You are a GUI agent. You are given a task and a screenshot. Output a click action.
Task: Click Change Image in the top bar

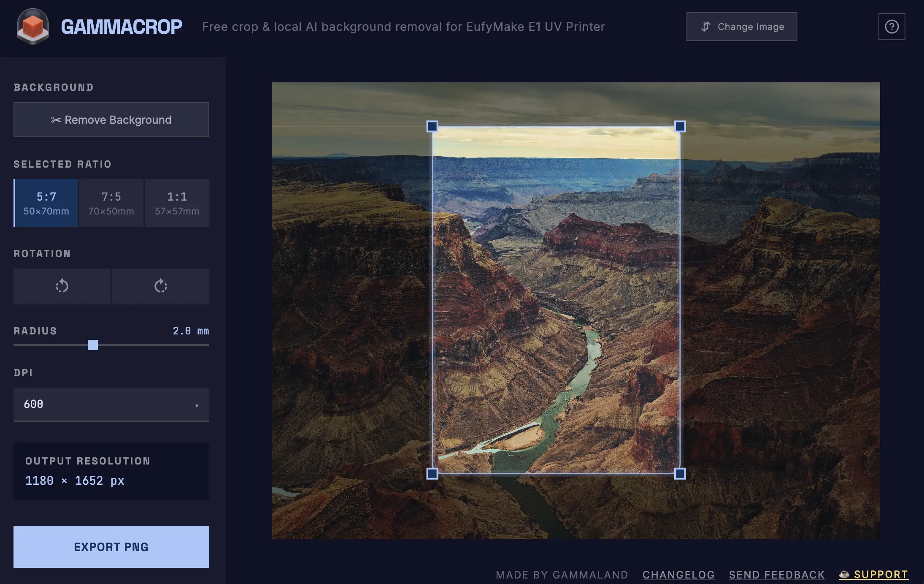click(x=741, y=26)
